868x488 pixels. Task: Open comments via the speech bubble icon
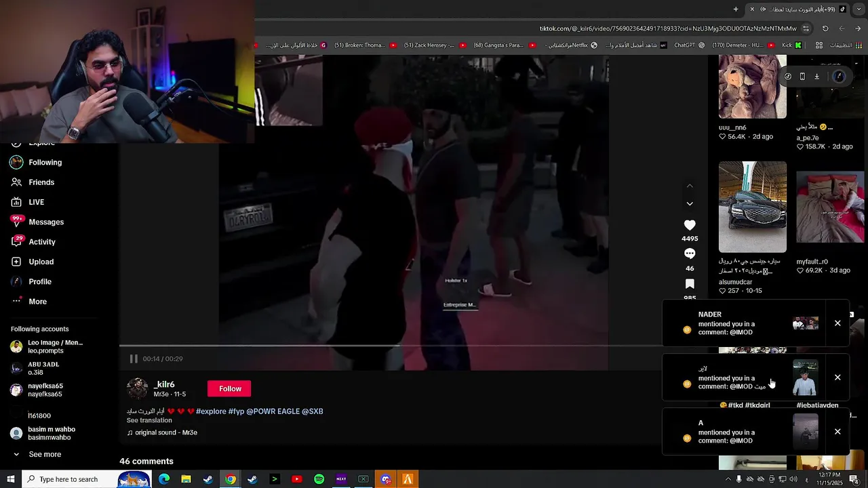(690, 253)
